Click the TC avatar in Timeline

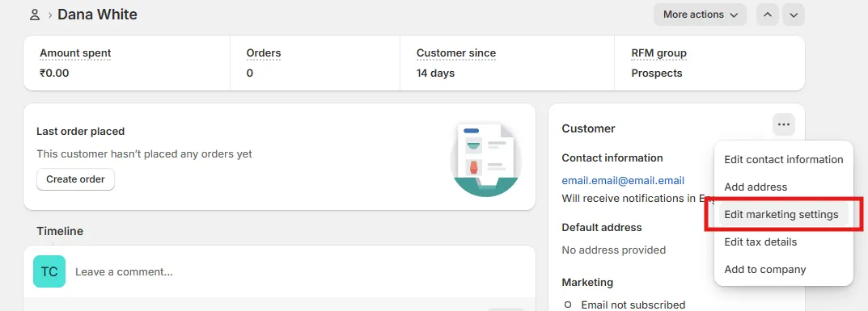[49, 271]
